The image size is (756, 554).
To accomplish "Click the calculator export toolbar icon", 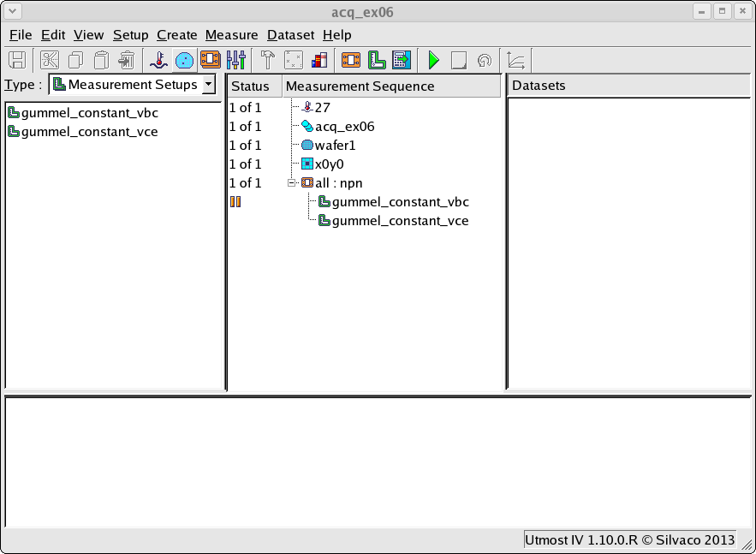I will (x=402, y=60).
